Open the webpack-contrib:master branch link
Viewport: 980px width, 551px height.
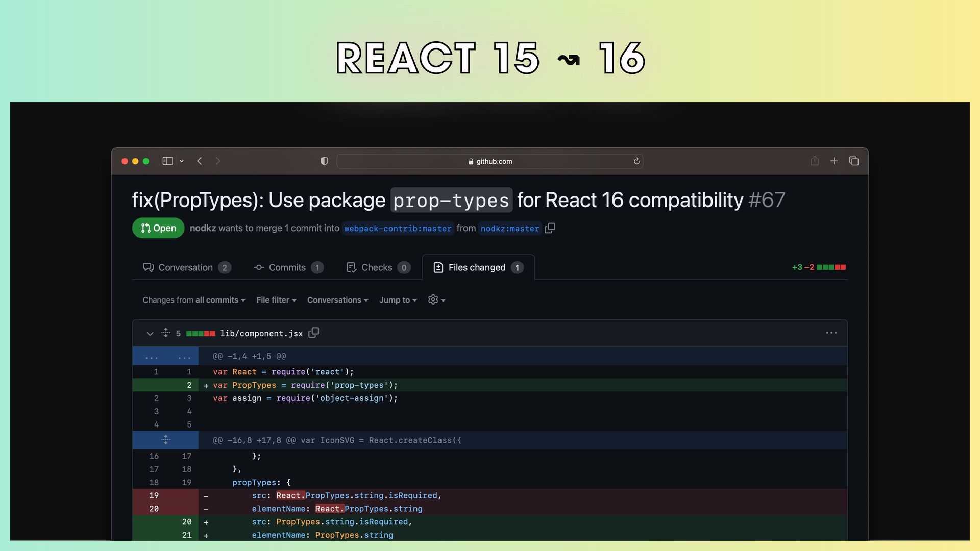tap(398, 229)
